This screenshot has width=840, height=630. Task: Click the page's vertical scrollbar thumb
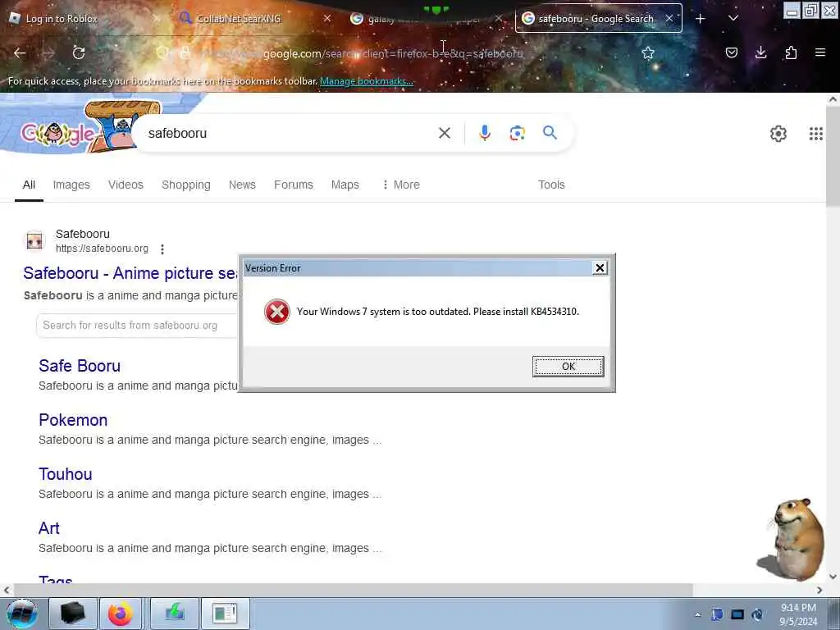click(x=833, y=155)
